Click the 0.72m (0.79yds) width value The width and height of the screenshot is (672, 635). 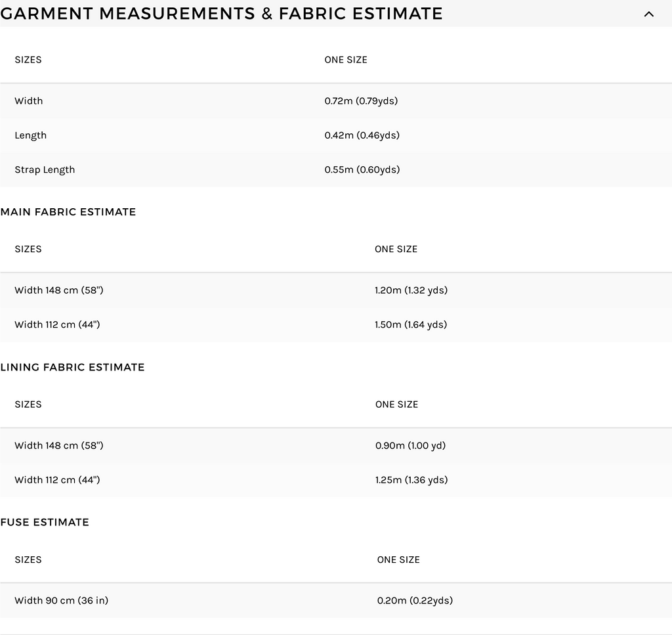click(x=361, y=100)
